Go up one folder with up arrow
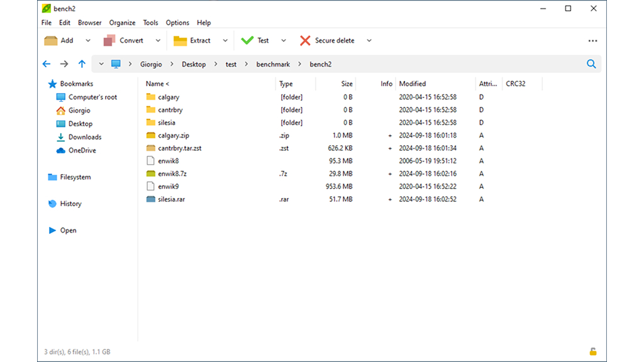Image resolution: width=644 pixels, height=362 pixels. 82,64
